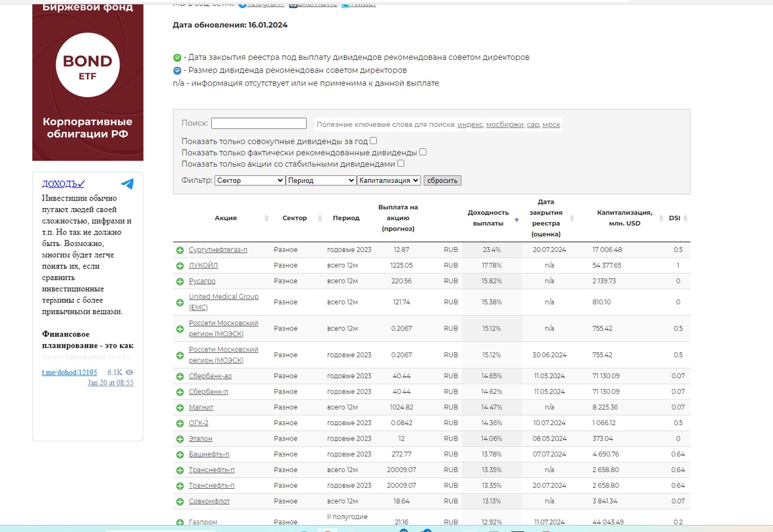Expand the Сбербанк-п row plus icon
Screen dimensions: 773x532
point(180,392)
